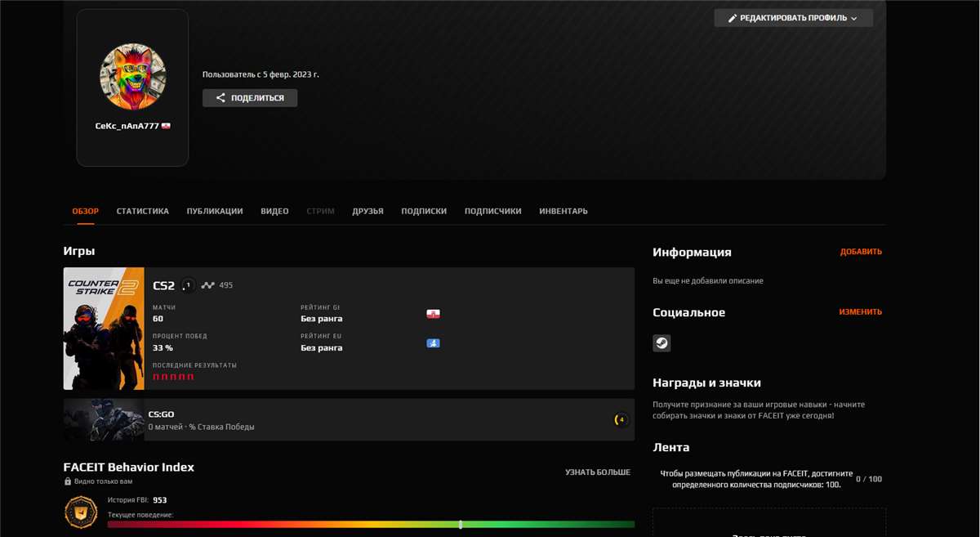Click the Лента heading
This screenshot has width=980, height=537.
(x=671, y=447)
